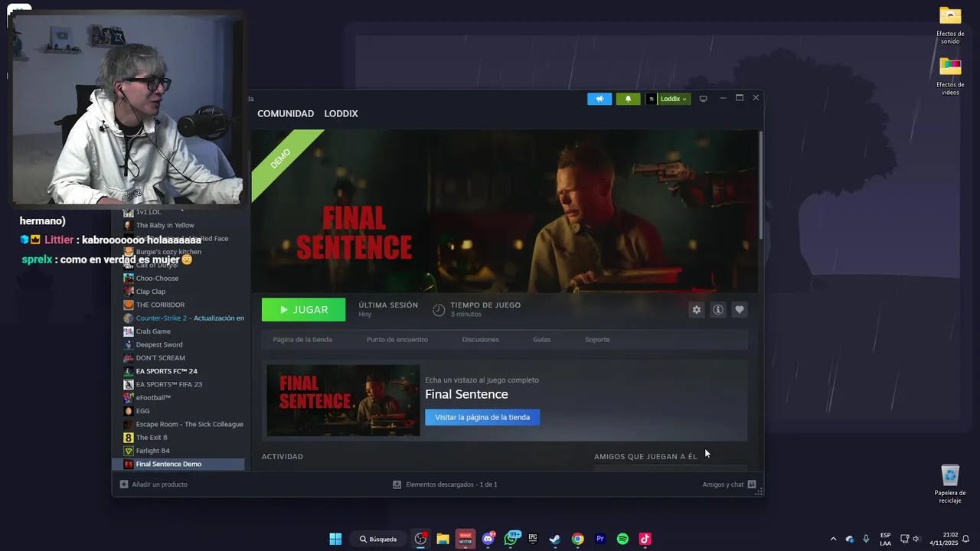Open ESP LAA language switcher
980x551 pixels.
tap(885, 539)
